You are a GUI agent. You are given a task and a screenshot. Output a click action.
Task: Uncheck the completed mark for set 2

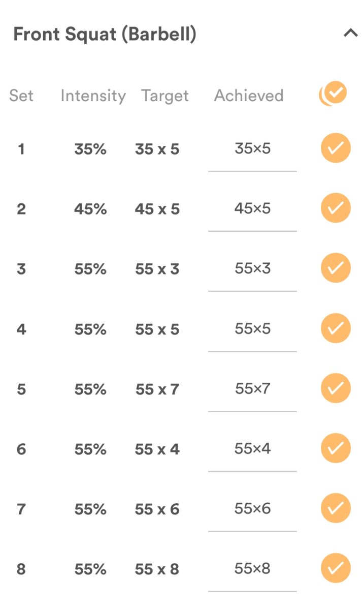click(336, 208)
